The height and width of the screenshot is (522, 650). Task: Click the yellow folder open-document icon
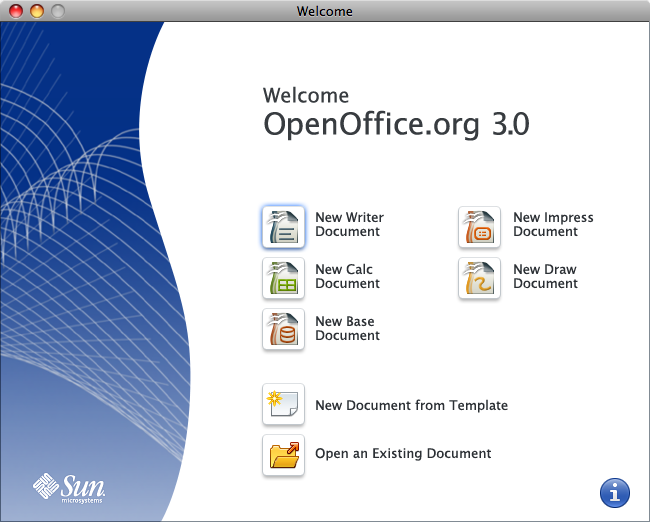click(283, 455)
